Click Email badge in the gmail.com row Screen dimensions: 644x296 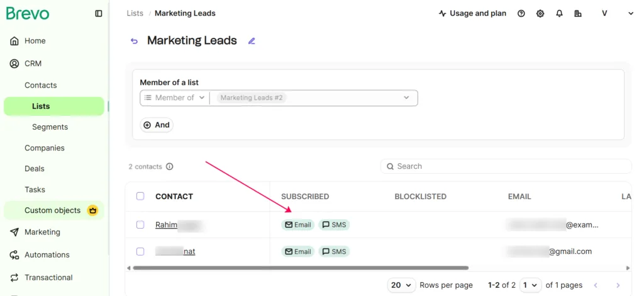(297, 252)
